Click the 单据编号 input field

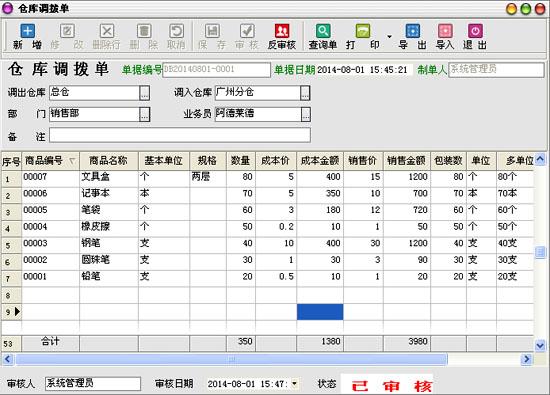coord(216,70)
